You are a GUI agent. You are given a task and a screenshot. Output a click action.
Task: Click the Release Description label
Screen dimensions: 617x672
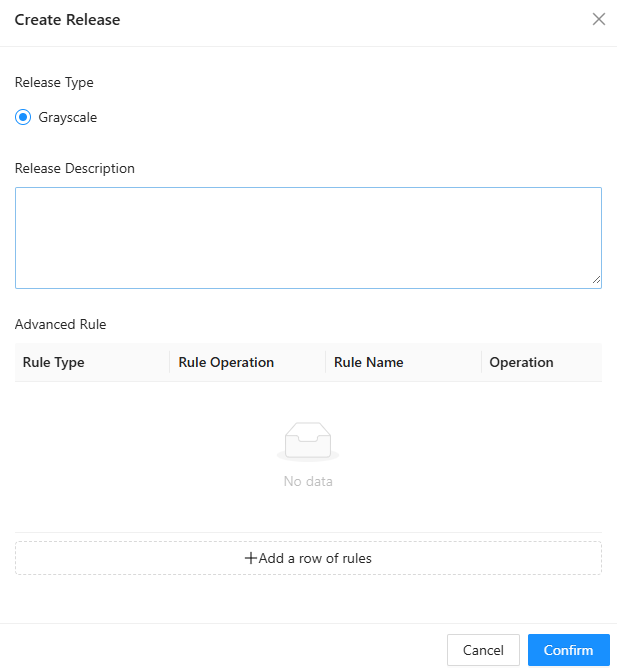point(75,168)
